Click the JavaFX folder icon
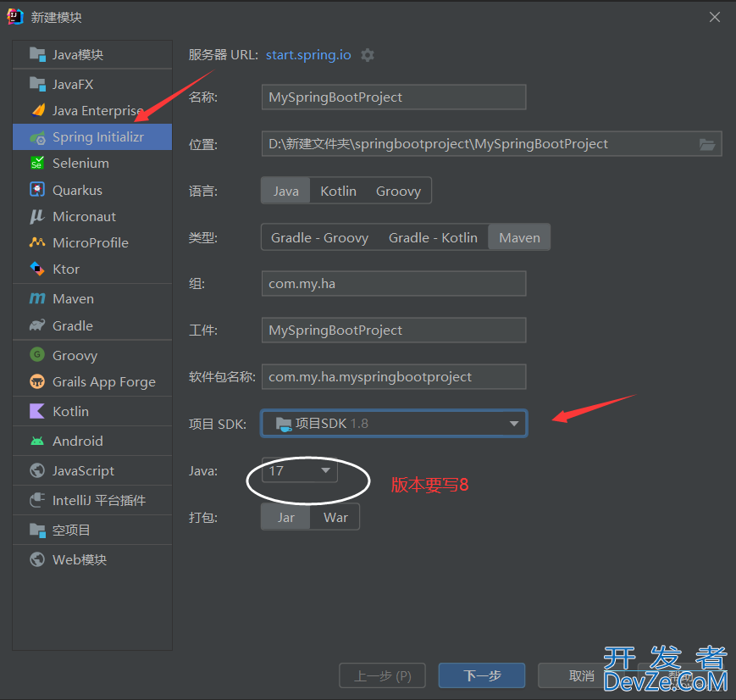The width and height of the screenshot is (736, 700). click(37, 84)
